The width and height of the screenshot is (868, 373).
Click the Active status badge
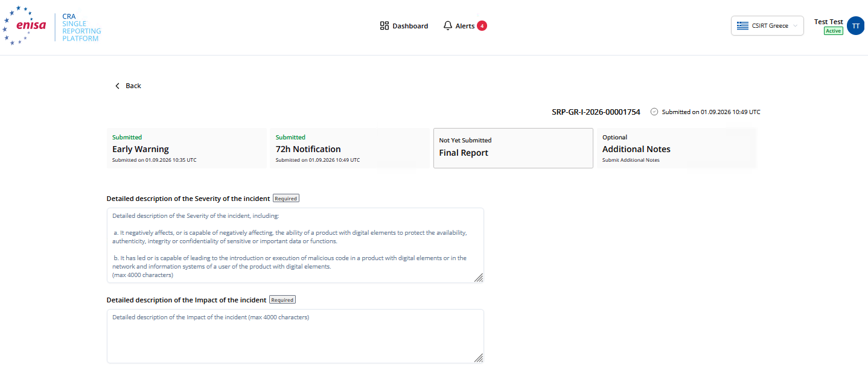[x=834, y=31]
